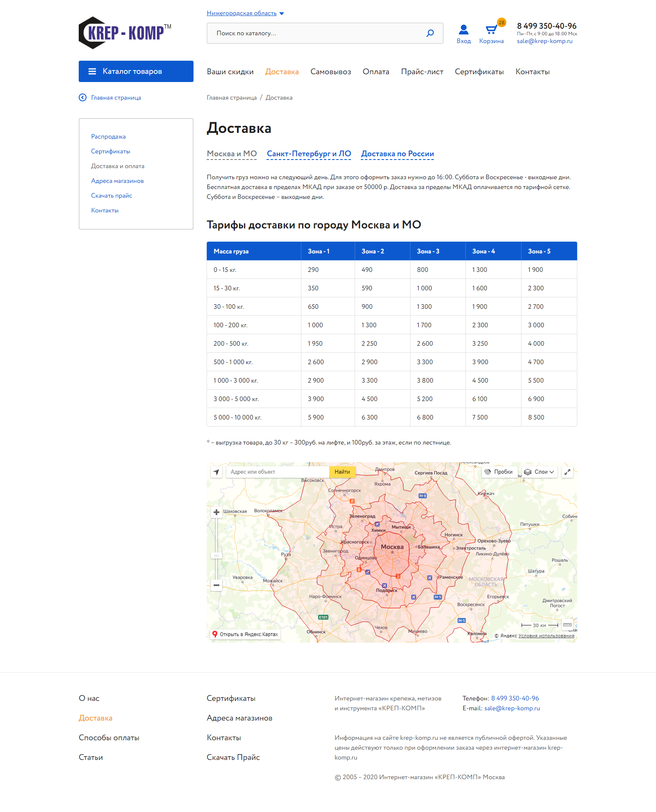Click the 5 000 - 10 000 кг. row label
The width and height of the screenshot is (656, 812).
[237, 417]
